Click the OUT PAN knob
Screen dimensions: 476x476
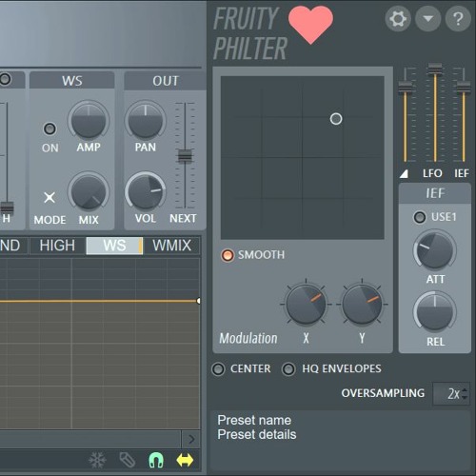(x=146, y=121)
